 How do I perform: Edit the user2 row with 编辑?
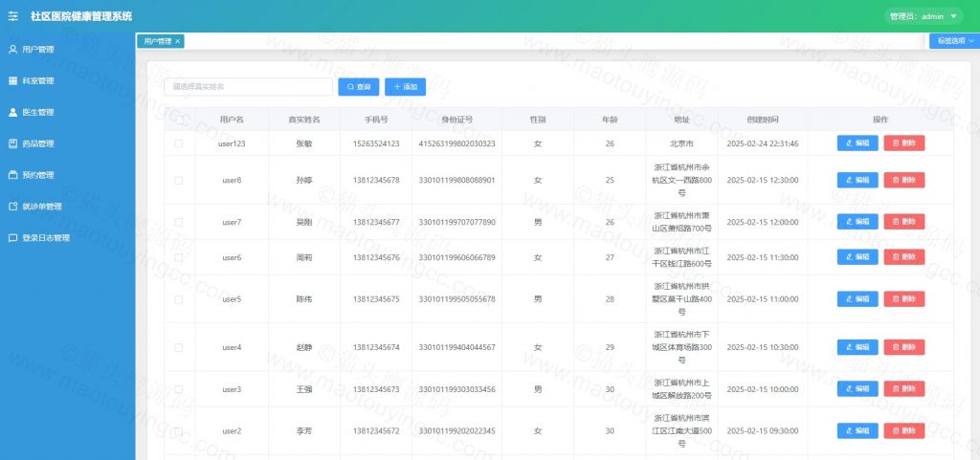click(857, 431)
